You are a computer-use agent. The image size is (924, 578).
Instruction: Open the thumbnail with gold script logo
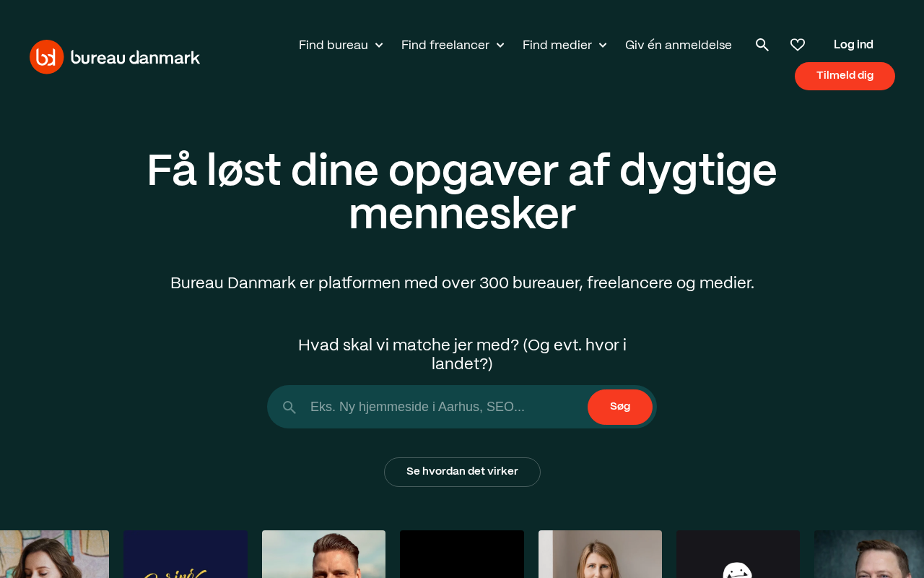tap(186, 554)
